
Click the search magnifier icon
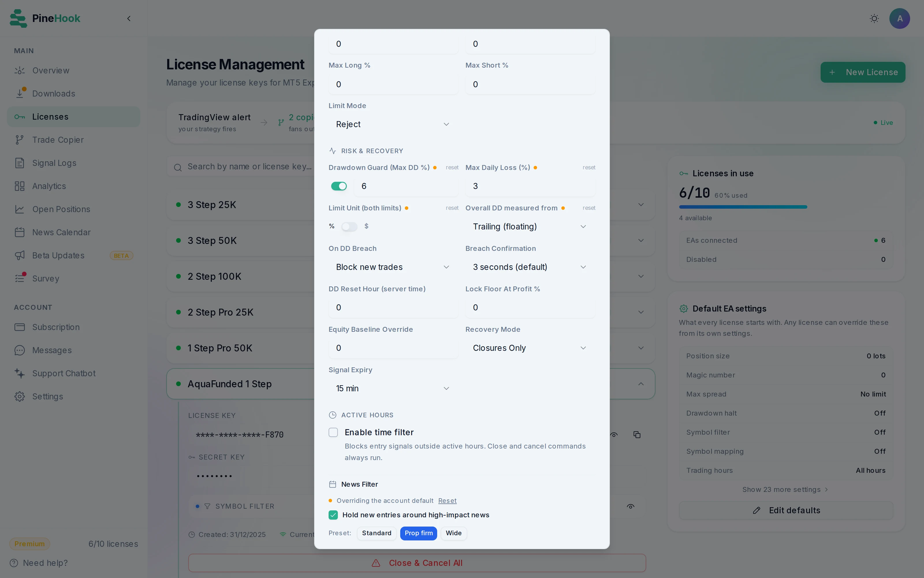click(x=178, y=167)
